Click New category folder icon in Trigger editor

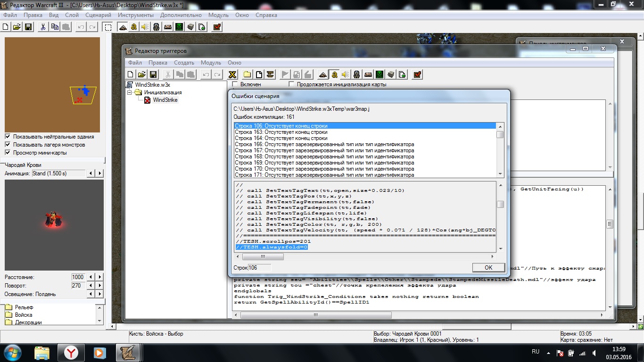[247, 74]
